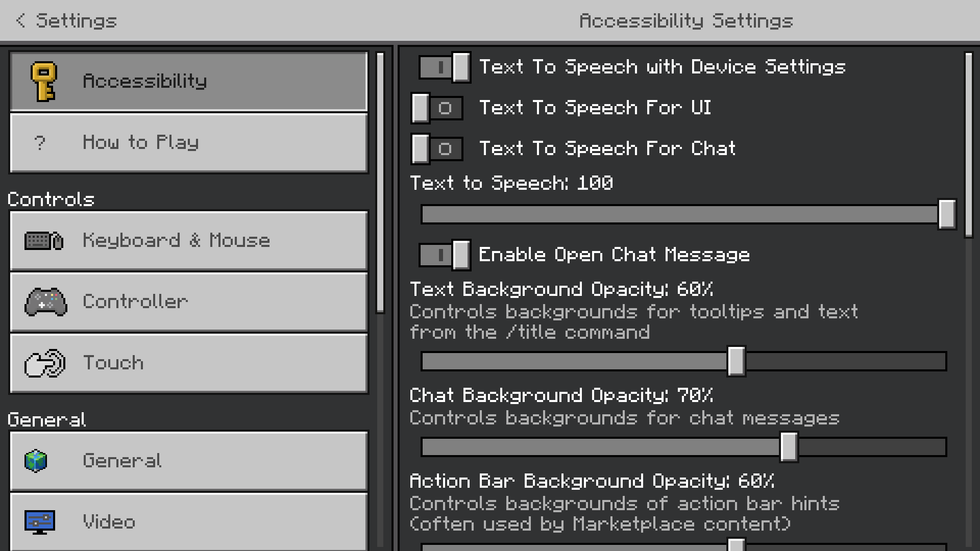Click the Video monitor icon
Image resolution: width=980 pixels, height=551 pixels.
pos(40,522)
